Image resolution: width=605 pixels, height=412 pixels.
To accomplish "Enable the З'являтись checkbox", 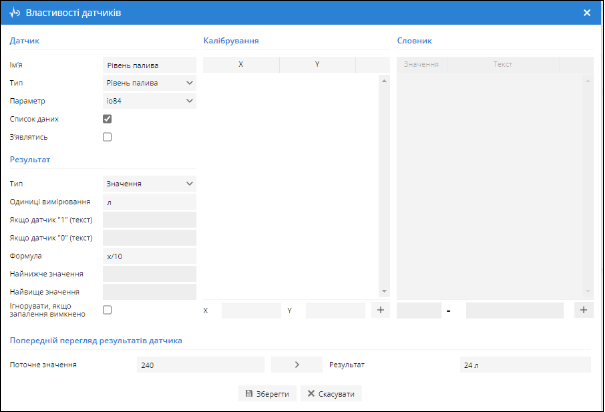I will 107,137.
